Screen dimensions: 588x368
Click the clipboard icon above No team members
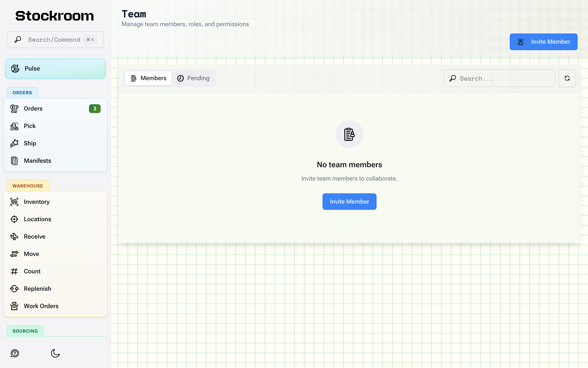click(349, 134)
